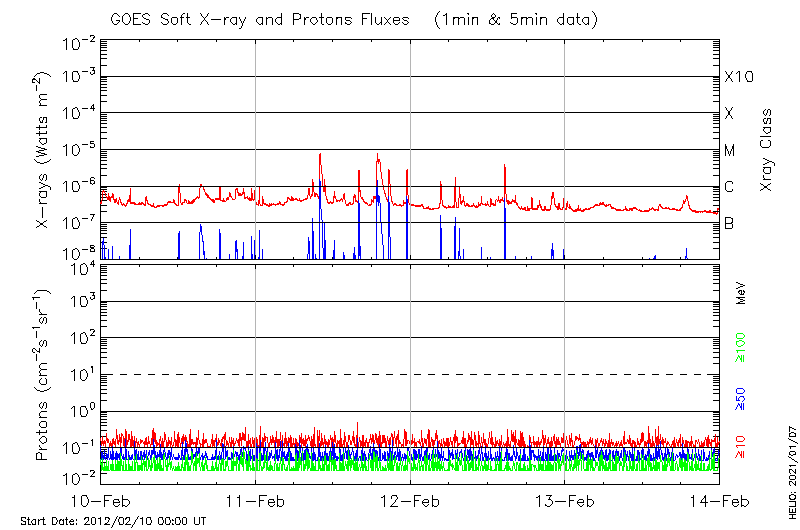
Task: Click the "Start Date: 2012/02/10 00:00 UT" text
Action: [113, 521]
